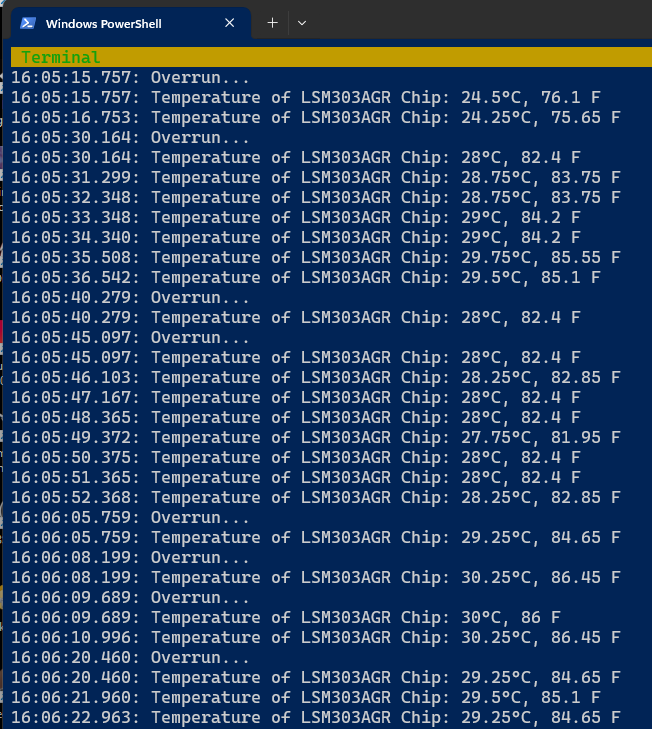The height and width of the screenshot is (729, 652).
Task: Click the temperature line at 16:05:31.299
Action: 316,178
